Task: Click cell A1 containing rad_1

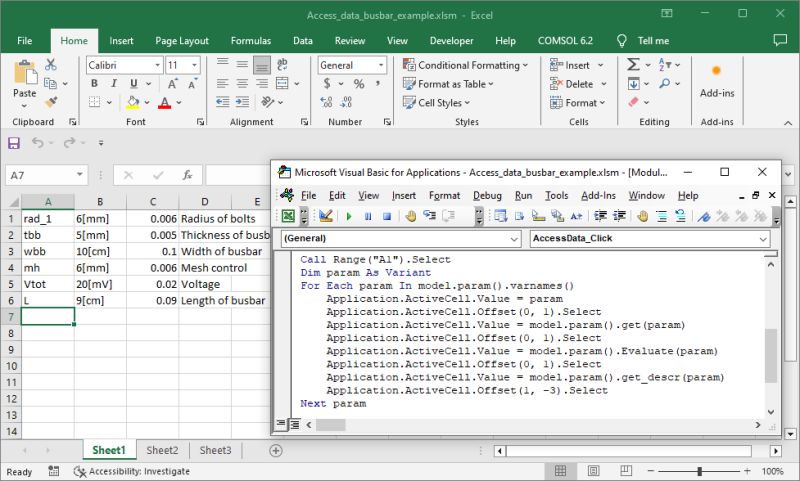Action: pyautogui.click(x=48, y=219)
